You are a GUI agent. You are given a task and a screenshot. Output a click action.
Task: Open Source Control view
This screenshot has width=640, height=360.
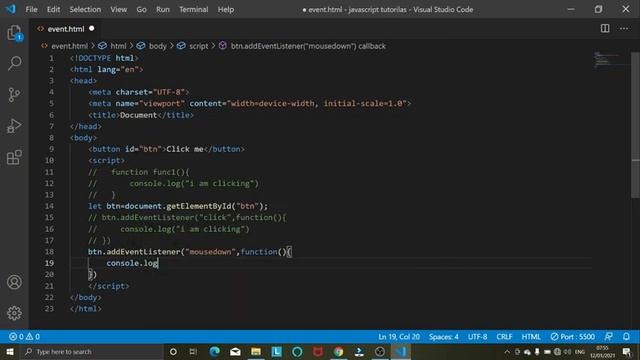tap(14, 95)
